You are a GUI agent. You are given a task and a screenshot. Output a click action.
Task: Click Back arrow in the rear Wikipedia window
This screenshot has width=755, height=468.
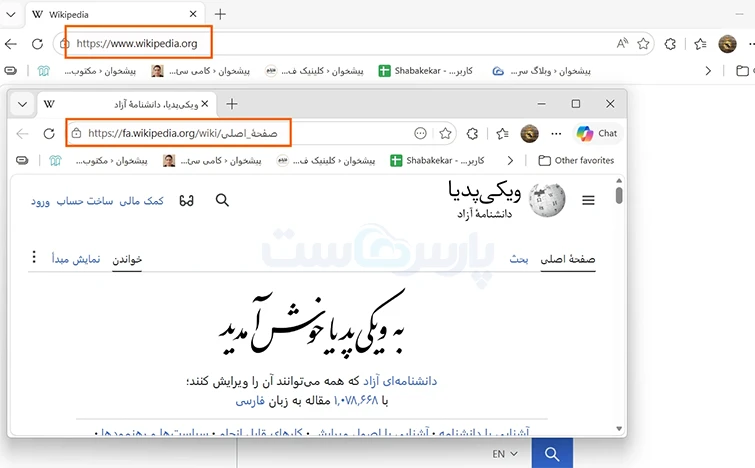(x=11, y=44)
